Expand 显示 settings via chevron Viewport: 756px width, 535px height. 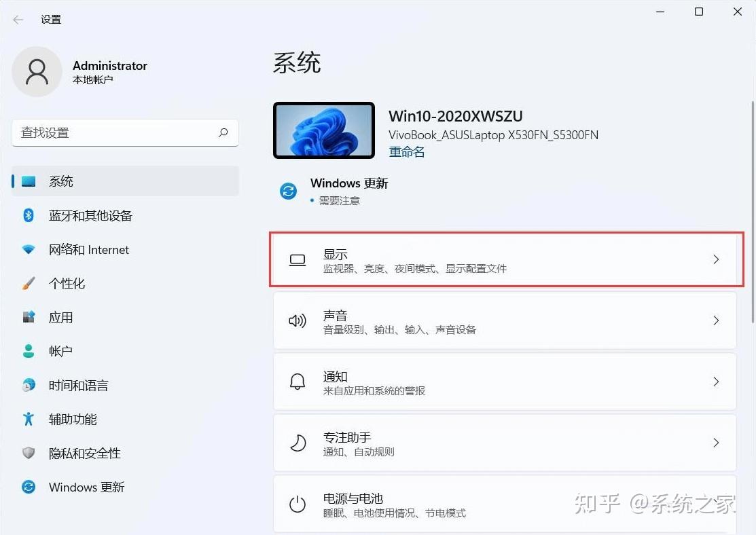coord(716,259)
